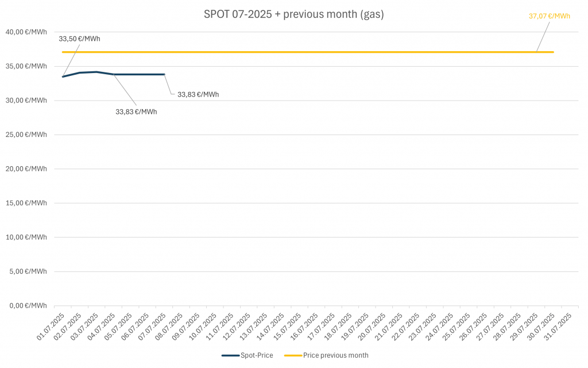
Task: Select the 20,00 €/MWh axis label
Action: click(27, 169)
